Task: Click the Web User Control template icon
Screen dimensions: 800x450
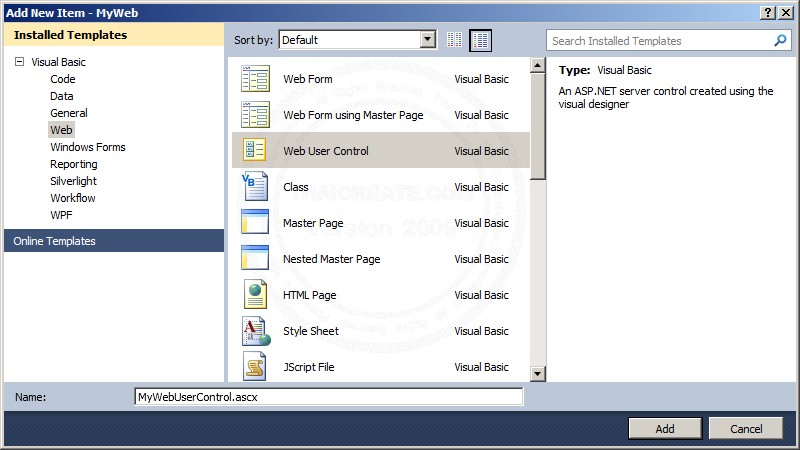Action: [x=254, y=151]
